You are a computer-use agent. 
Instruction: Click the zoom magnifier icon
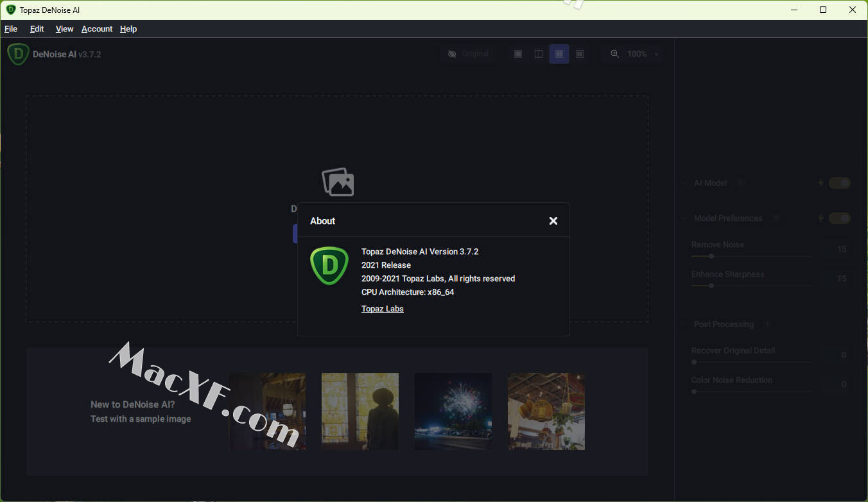tap(615, 54)
